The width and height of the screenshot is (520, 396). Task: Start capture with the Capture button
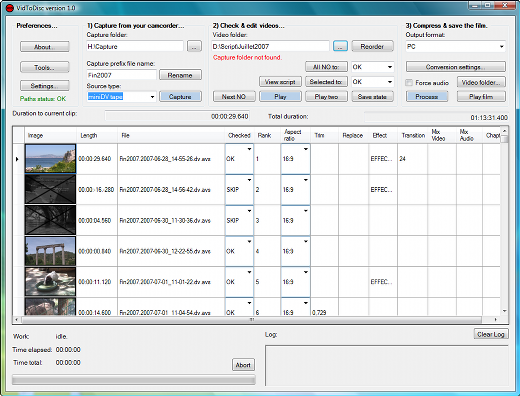point(180,97)
